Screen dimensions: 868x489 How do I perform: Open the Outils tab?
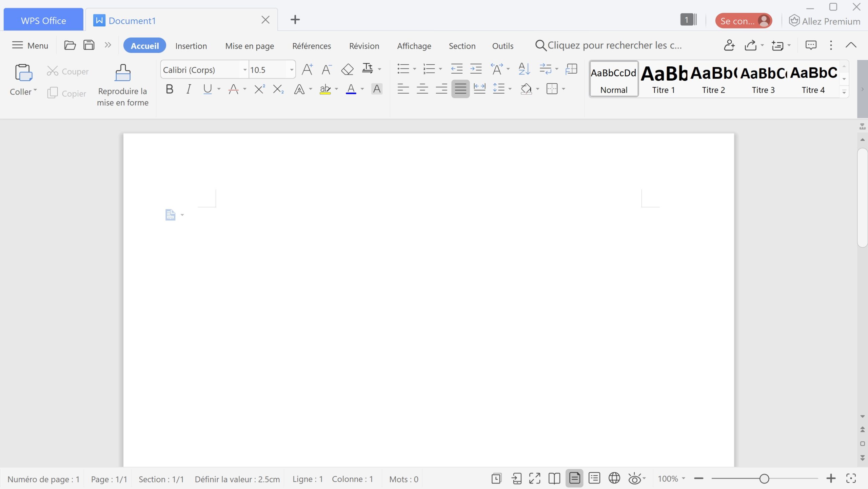click(x=503, y=46)
